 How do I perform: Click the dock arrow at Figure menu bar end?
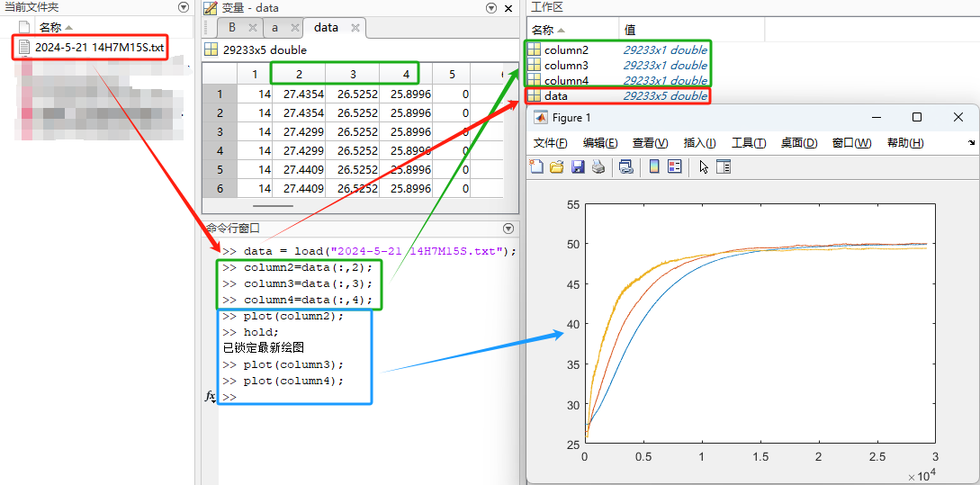coord(971,143)
